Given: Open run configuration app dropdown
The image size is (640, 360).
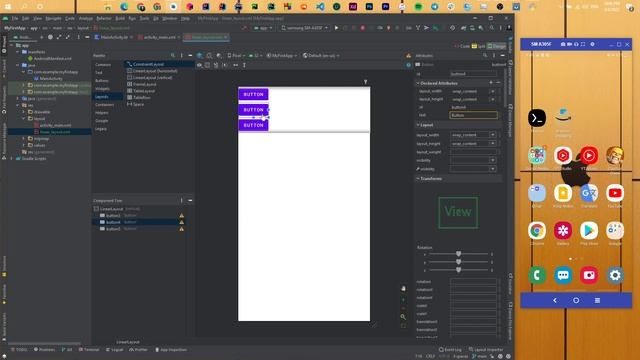Looking at the screenshot, I should click(262, 28).
